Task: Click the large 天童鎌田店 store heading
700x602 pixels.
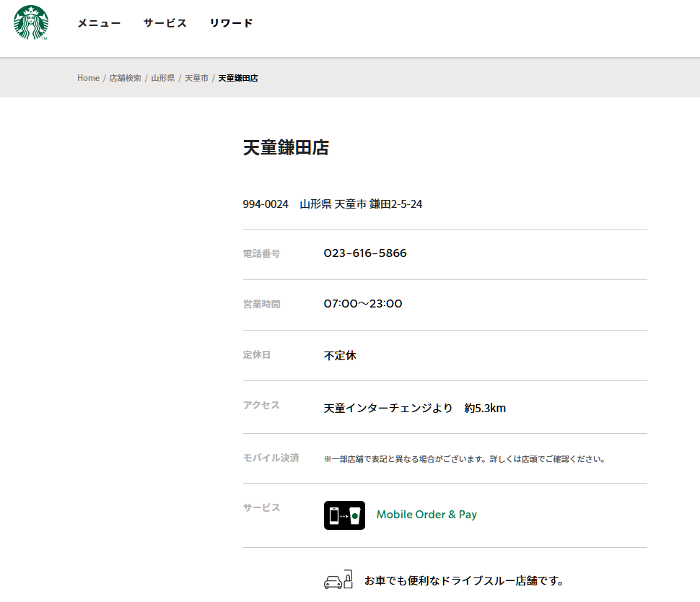Action: pos(286,148)
